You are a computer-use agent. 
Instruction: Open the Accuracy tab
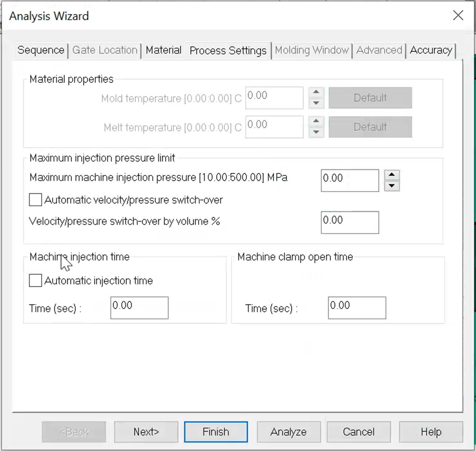pyautogui.click(x=431, y=50)
